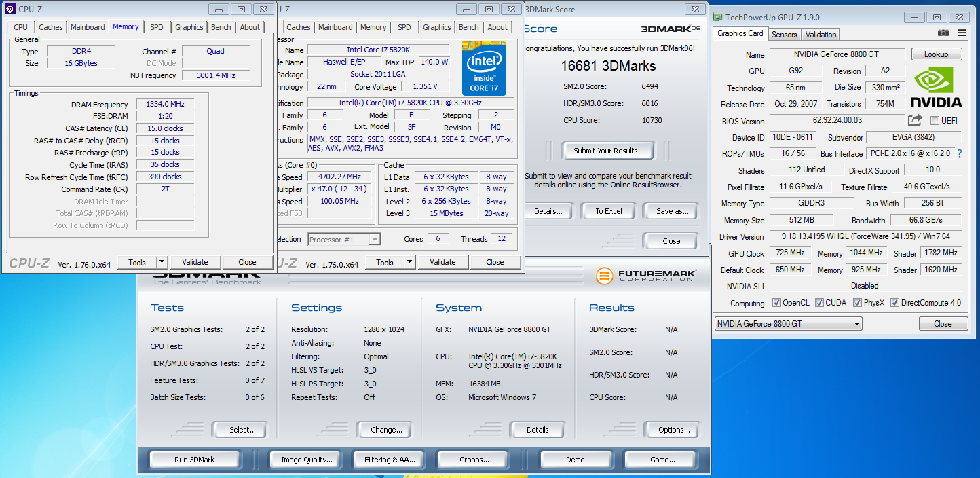Click CPU Score value 10730
This screenshot has width=980, height=478.
pos(652,120)
